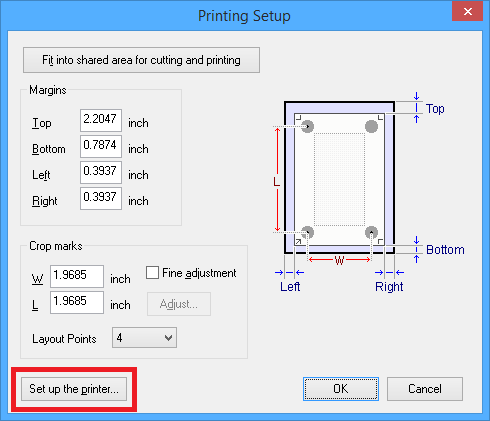Screen dimensions: 490x421
Task: Close the Printing Setup dialog window
Action: (x=468, y=12)
